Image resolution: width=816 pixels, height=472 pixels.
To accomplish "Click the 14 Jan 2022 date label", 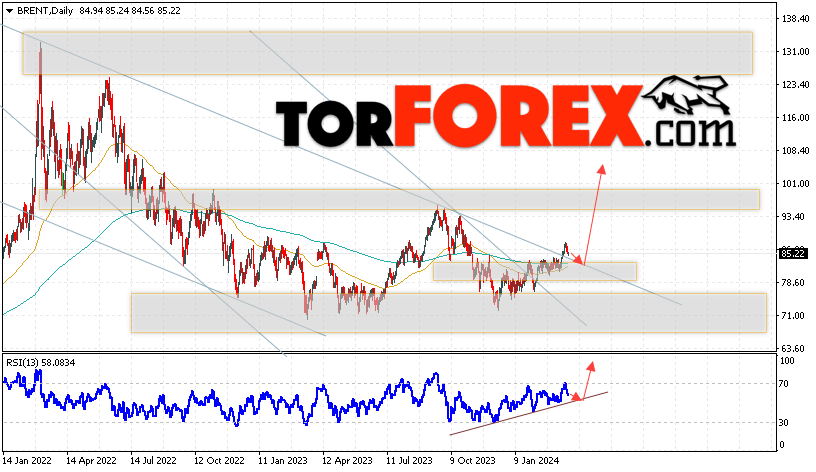I will point(27,461).
